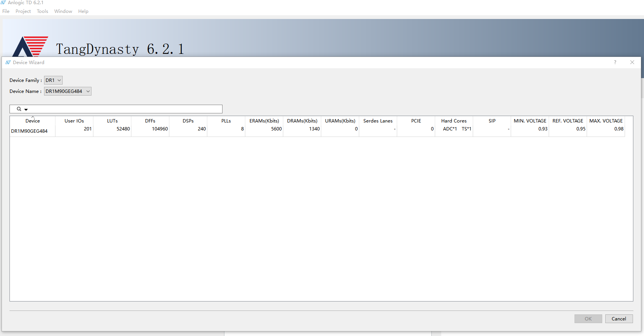Open the Device Name dropdown
This screenshot has height=336, width=644.
click(x=68, y=91)
